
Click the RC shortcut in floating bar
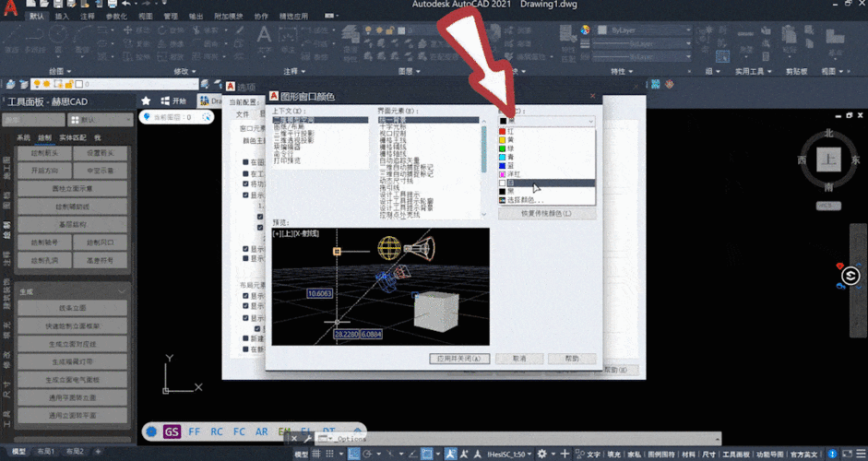click(x=217, y=431)
